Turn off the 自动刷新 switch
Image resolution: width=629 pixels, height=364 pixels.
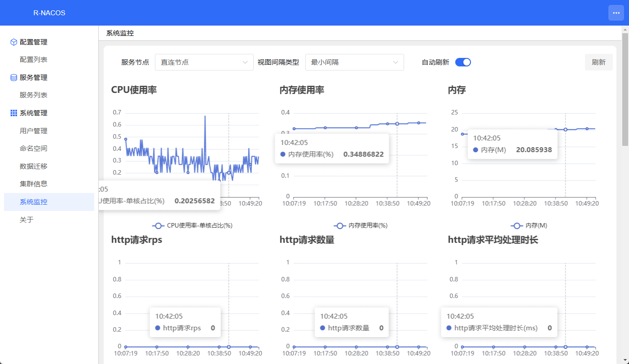tap(463, 62)
